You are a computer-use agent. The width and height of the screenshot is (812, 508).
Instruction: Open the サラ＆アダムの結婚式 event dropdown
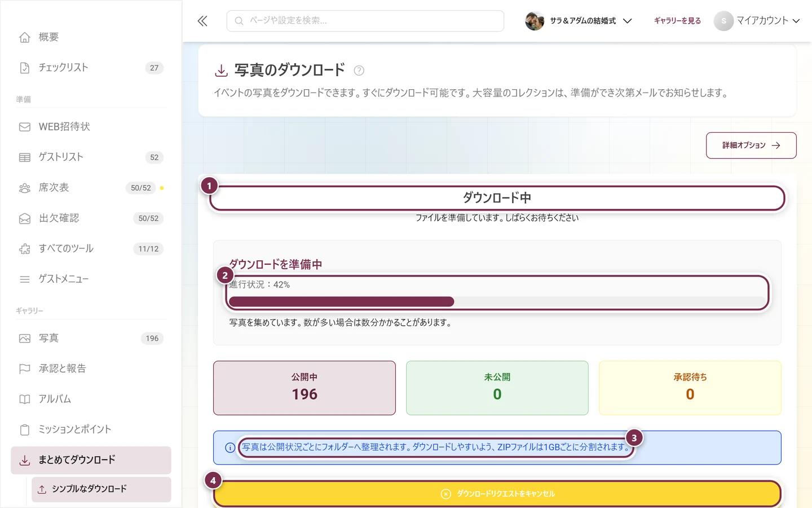(579, 21)
